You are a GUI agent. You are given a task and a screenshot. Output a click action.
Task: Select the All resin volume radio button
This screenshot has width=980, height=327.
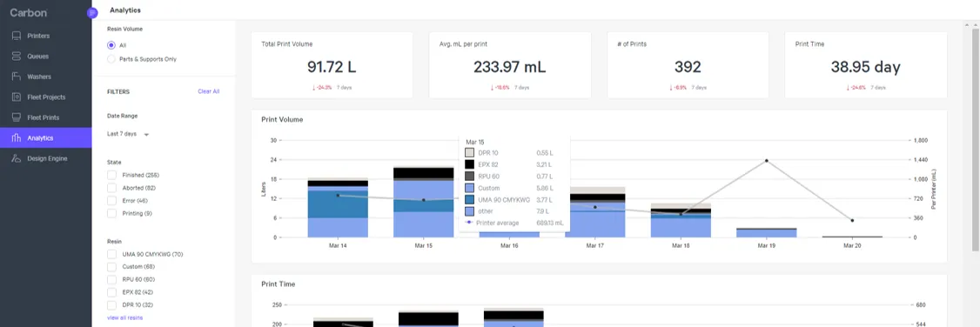click(111, 45)
